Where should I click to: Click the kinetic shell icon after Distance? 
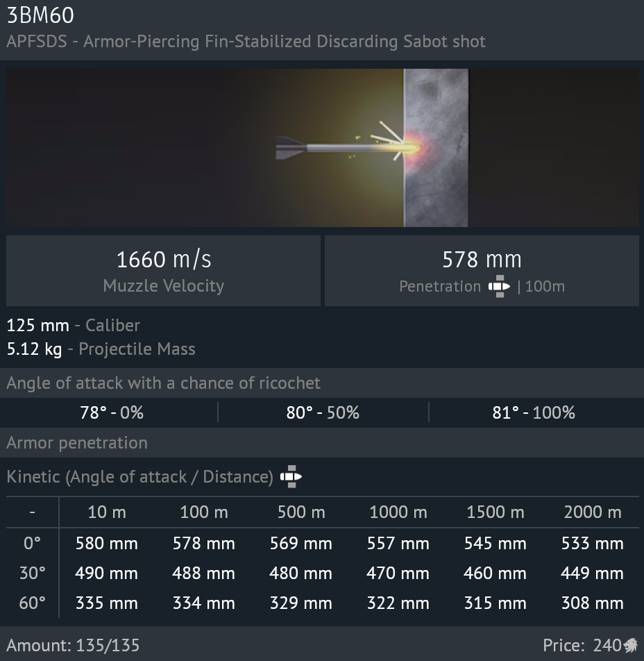[x=291, y=476]
